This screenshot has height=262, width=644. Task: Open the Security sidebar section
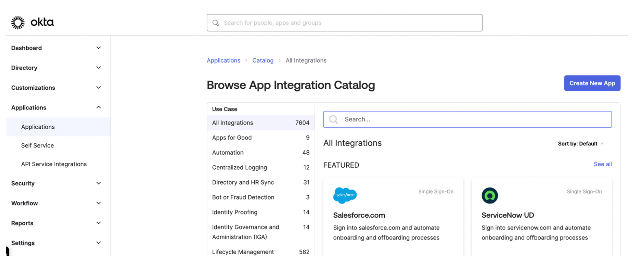point(23,183)
